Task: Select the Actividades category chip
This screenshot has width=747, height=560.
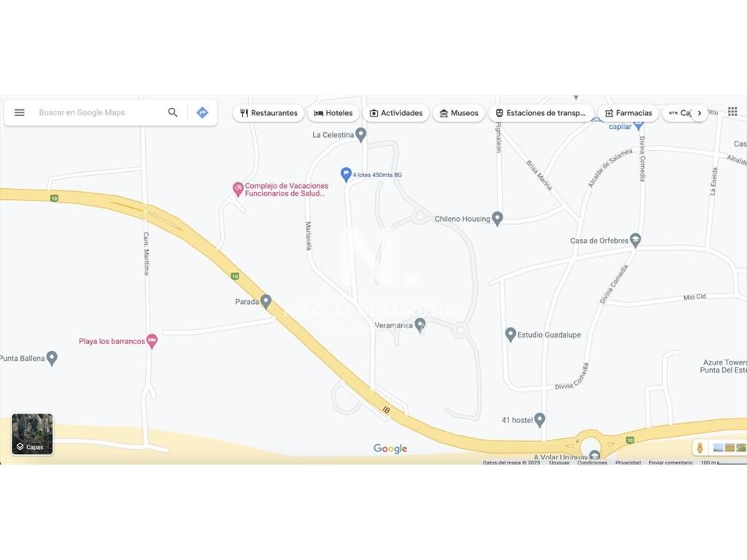Action: click(396, 113)
